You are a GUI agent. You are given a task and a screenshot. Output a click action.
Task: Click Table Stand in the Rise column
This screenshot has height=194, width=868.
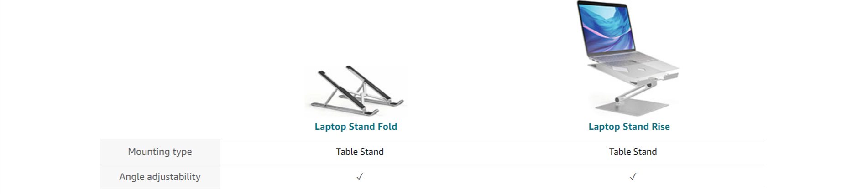(x=633, y=152)
